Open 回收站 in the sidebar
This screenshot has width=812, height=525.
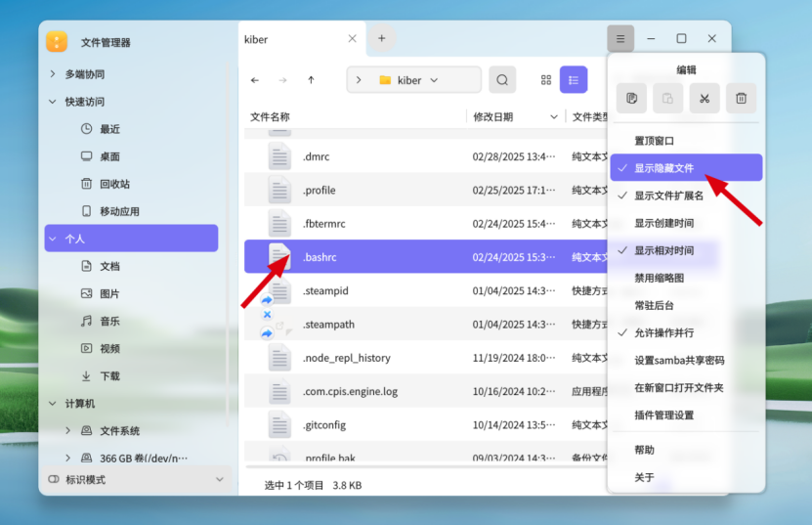pos(114,184)
